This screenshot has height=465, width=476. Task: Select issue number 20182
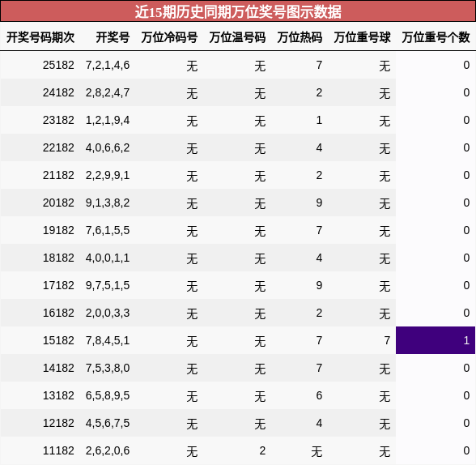pyautogui.click(x=58, y=203)
